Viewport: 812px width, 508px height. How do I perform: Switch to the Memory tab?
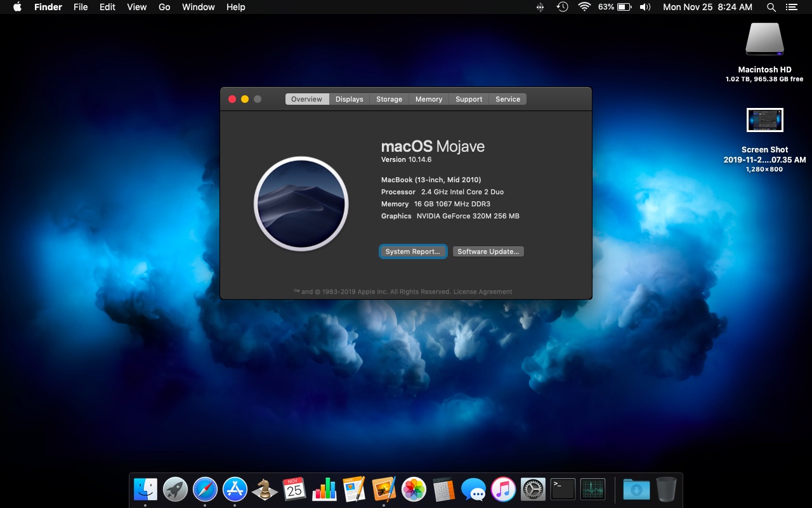click(x=429, y=99)
